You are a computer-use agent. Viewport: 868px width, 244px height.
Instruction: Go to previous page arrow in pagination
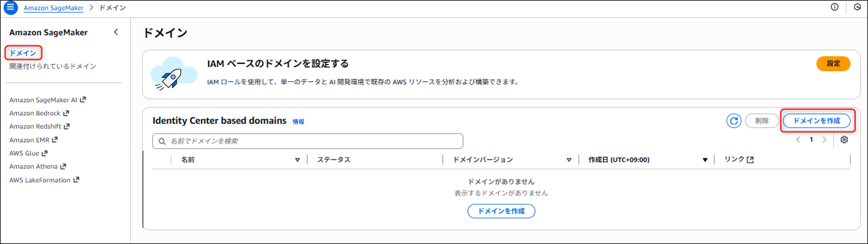click(x=798, y=140)
